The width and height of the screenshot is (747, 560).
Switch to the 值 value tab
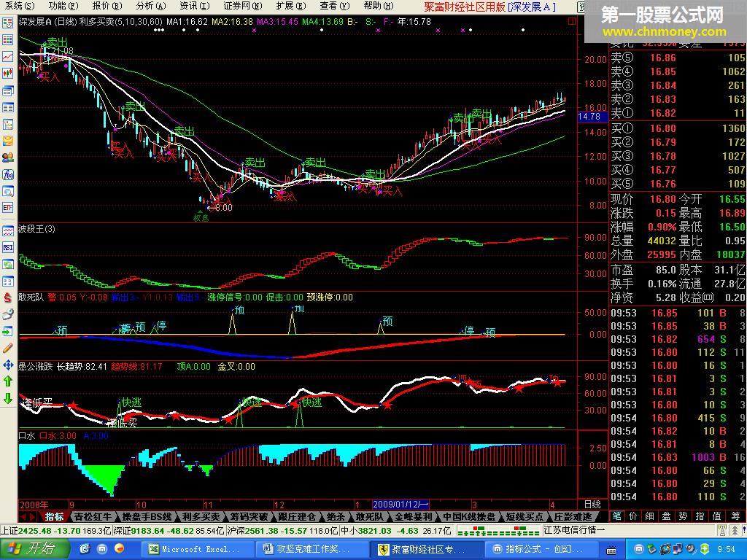(716, 516)
